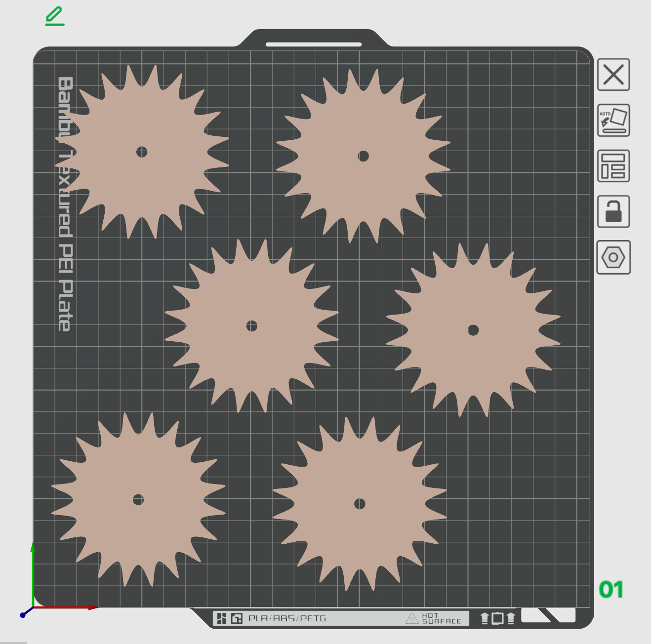Click the hot surface warning triangle icon
This screenshot has width=651, height=644.
[x=411, y=618]
